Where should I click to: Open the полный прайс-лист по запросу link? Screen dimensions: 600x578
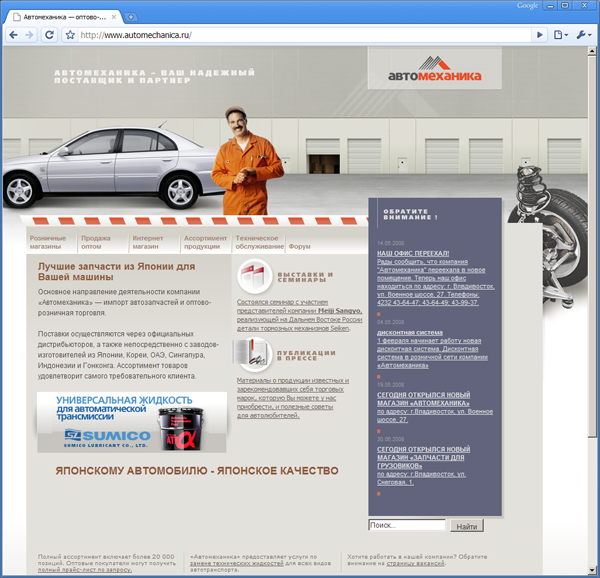point(85,570)
